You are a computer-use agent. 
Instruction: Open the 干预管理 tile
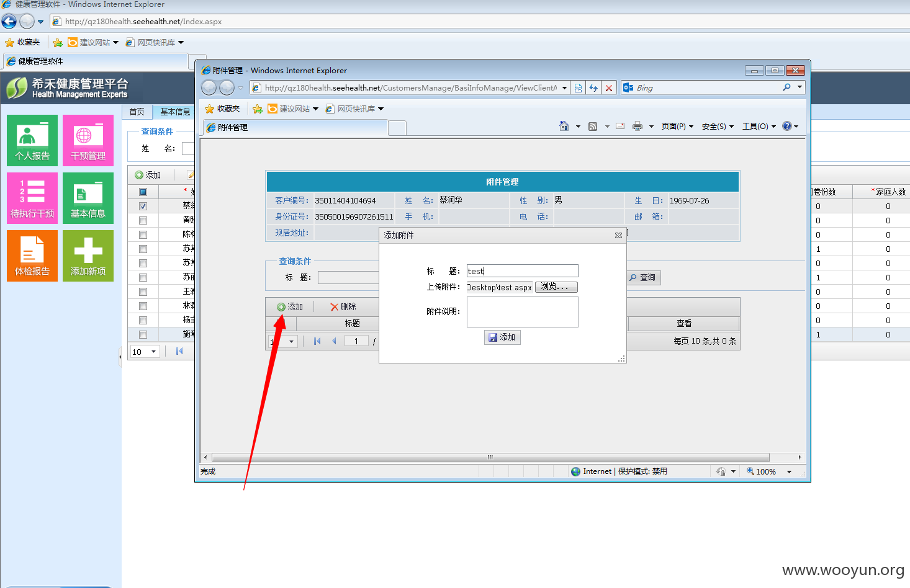[88, 140]
